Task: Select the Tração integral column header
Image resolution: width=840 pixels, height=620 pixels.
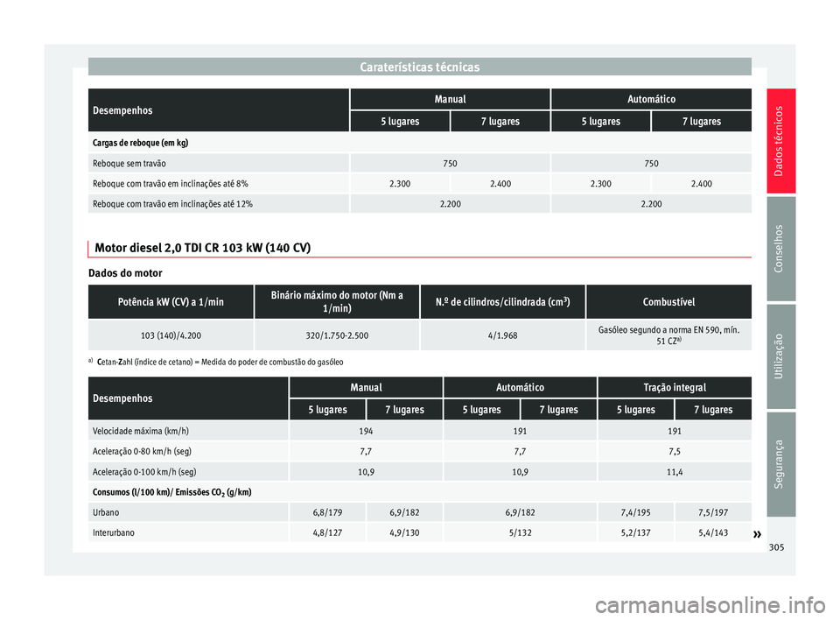Action: [675, 387]
